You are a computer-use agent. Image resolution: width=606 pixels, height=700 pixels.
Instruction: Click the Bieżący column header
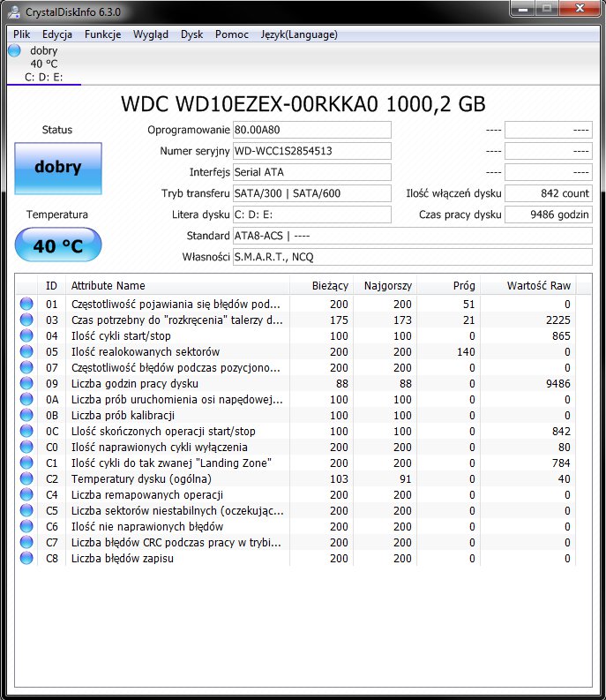[x=321, y=286]
